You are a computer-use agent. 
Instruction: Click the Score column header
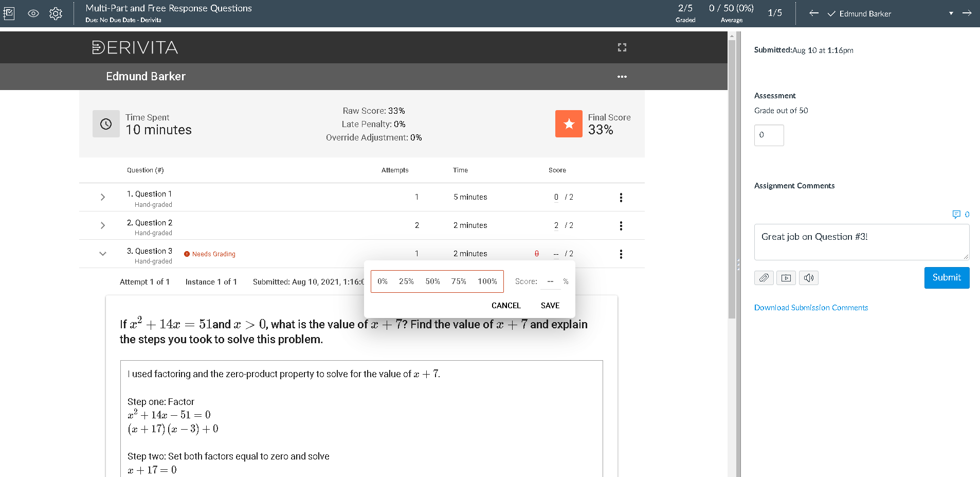click(557, 170)
